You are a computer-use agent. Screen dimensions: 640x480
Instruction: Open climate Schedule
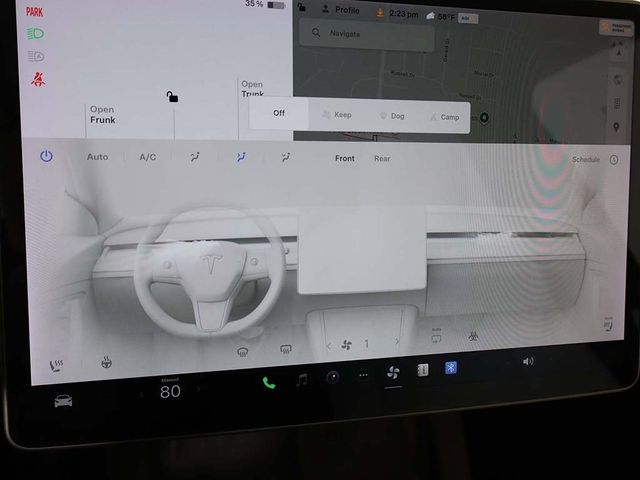tap(586, 159)
